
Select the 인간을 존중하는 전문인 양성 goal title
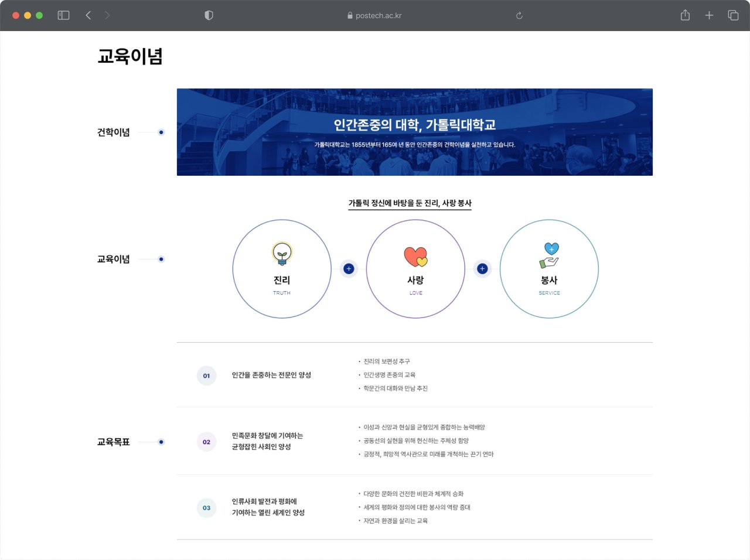tap(271, 375)
